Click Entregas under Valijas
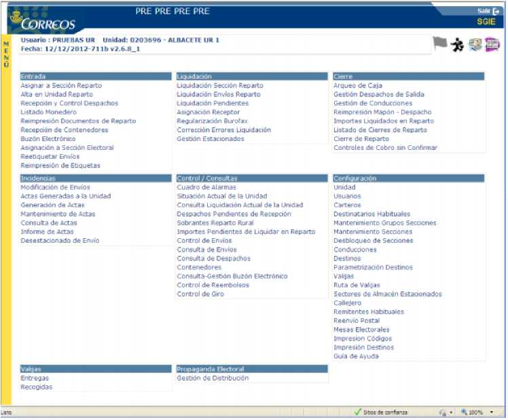508x420 pixels. [x=35, y=378]
